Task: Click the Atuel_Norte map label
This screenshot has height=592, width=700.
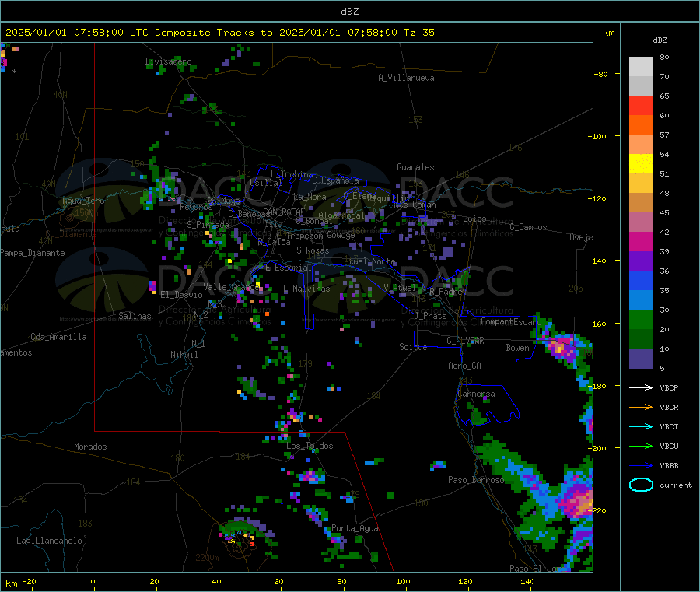Action: (369, 261)
